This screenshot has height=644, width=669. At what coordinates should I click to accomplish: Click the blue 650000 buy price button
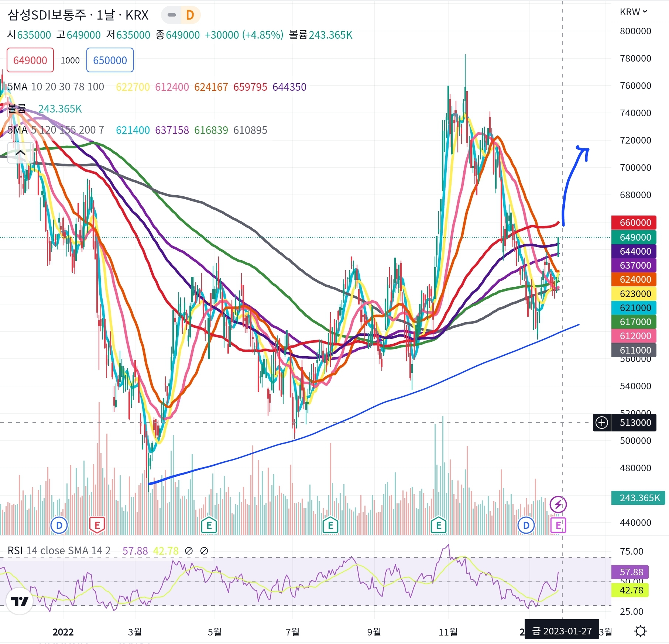[x=110, y=60]
